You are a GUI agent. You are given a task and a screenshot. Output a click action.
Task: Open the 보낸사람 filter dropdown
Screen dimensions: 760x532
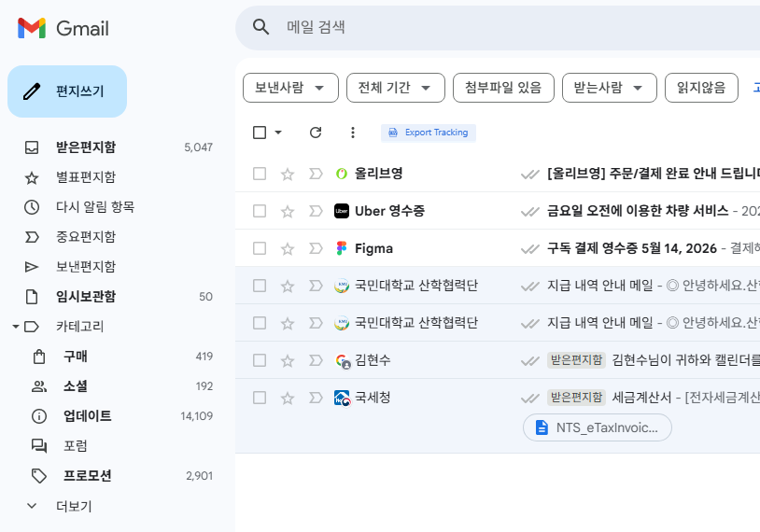(x=290, y=88)
